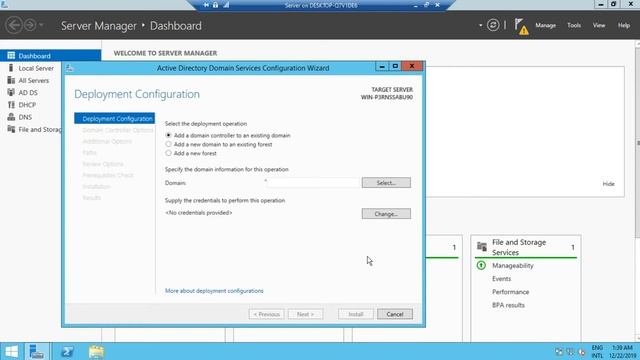This screenshot has width=640, height=360.
Task: Open PowerShell from the taskbar
Action: [67, 351]
